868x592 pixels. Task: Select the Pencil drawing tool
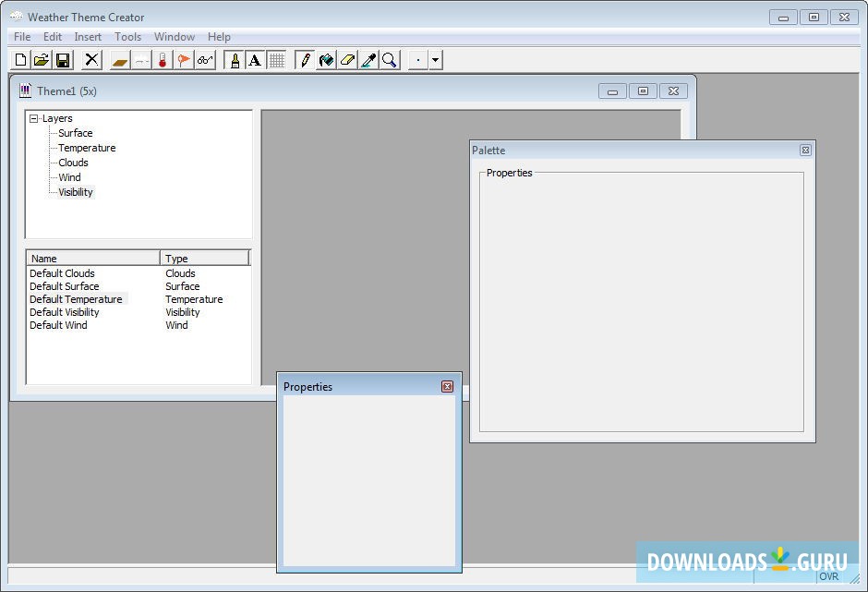pyautogui.click(x=305, y=59)
